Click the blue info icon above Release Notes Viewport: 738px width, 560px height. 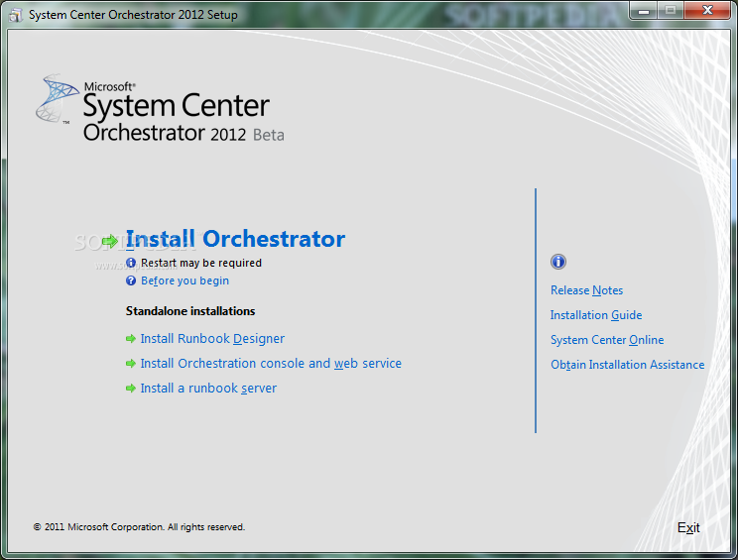click(558, 262)
